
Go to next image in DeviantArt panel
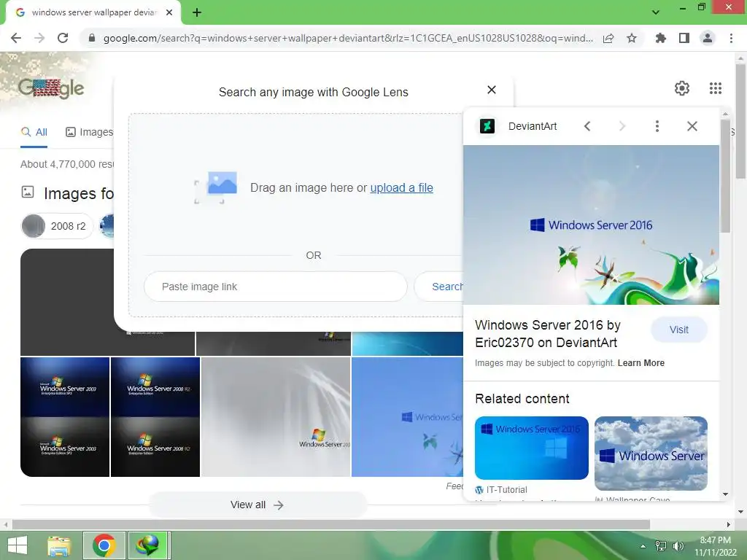(622, 126)
